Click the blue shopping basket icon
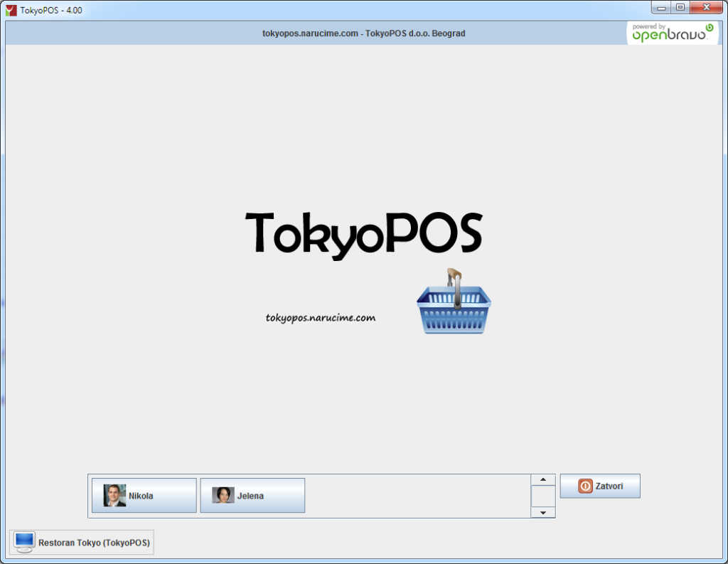Viewport: 728px width, 564px height. pos(454,301)
